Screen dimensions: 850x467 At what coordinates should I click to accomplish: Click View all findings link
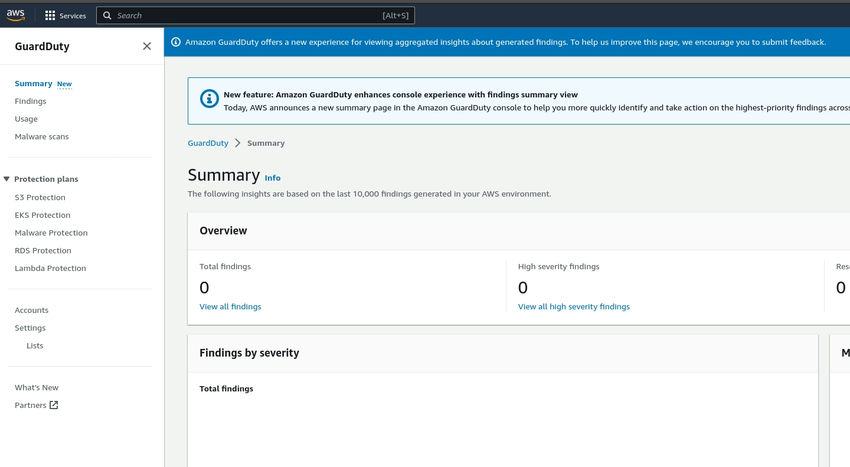point(230,307)
